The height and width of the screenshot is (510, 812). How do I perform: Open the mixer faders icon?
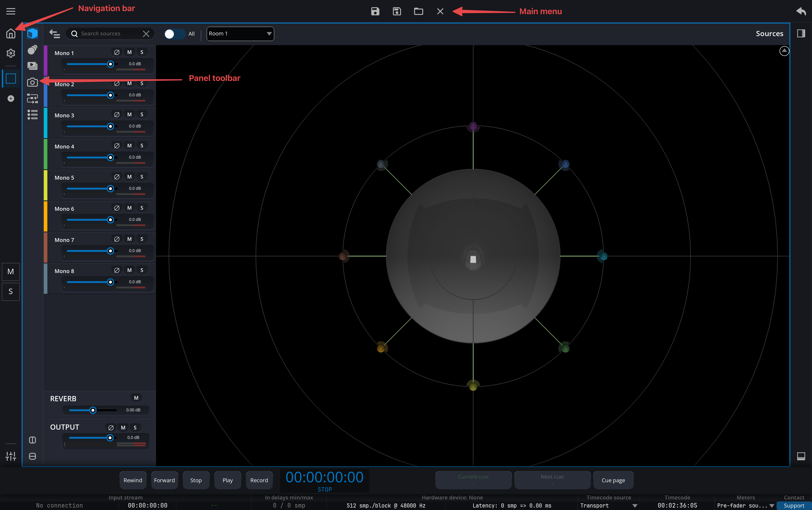(11, 456)
